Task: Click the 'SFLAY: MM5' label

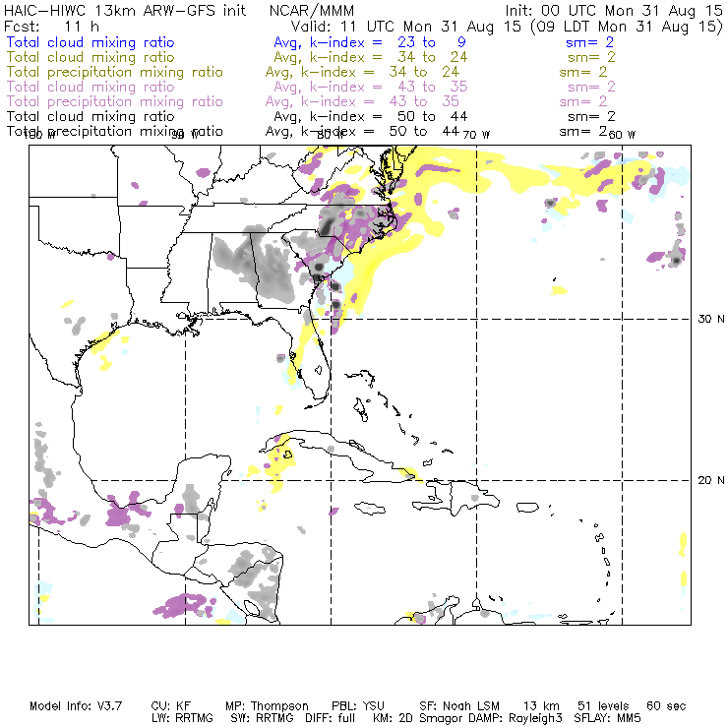Action: pos(607,718)
